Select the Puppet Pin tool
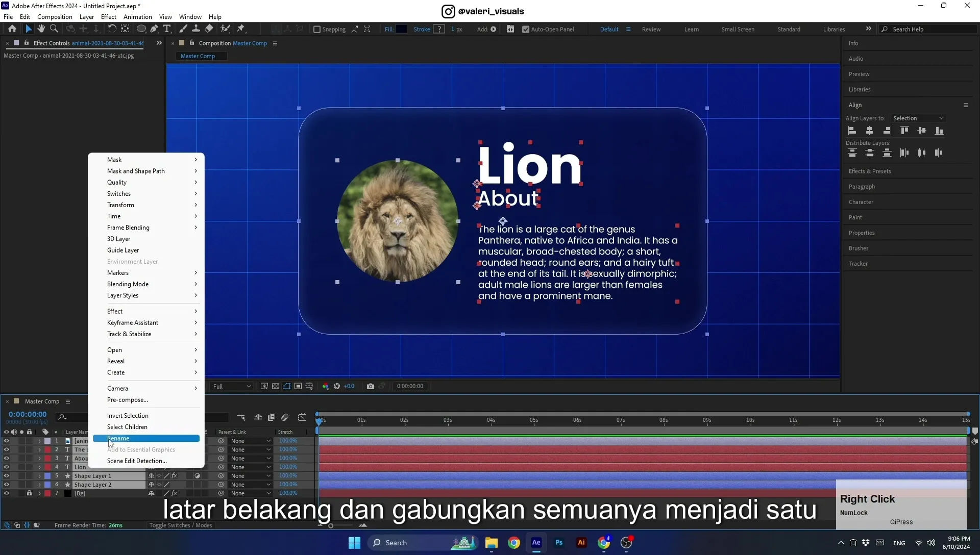 pos(241,29)
